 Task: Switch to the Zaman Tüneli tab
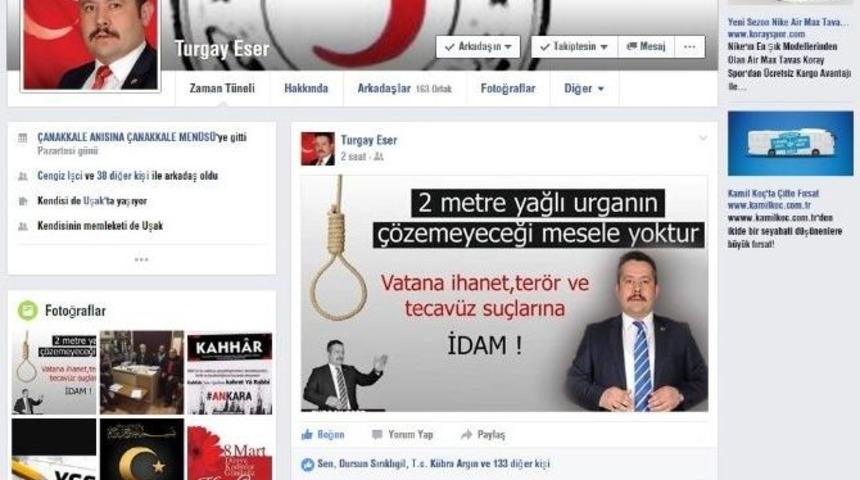pos(222,88)
